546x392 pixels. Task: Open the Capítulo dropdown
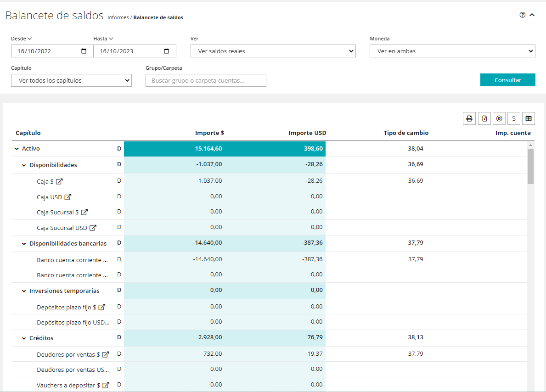tap(71, 80)
